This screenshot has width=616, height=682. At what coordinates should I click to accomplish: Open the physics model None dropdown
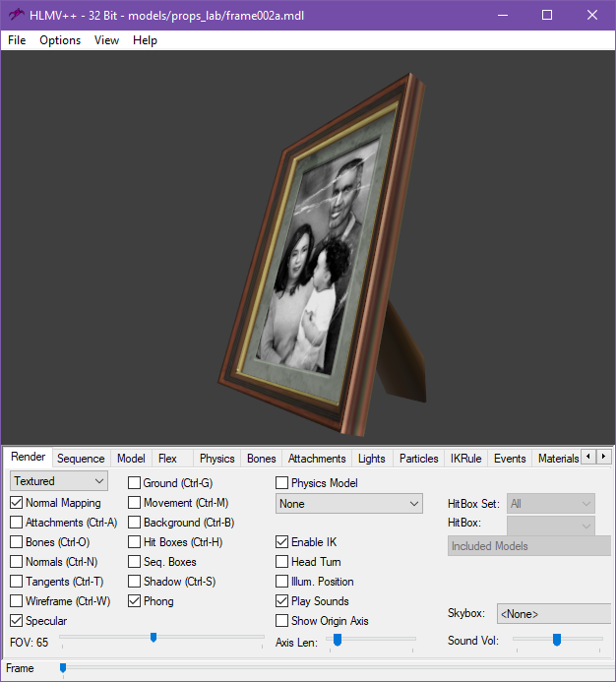[349, 504]
